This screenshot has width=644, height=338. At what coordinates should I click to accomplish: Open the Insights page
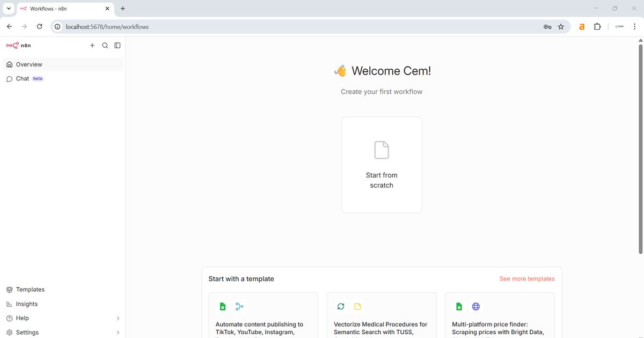point(27,304)
